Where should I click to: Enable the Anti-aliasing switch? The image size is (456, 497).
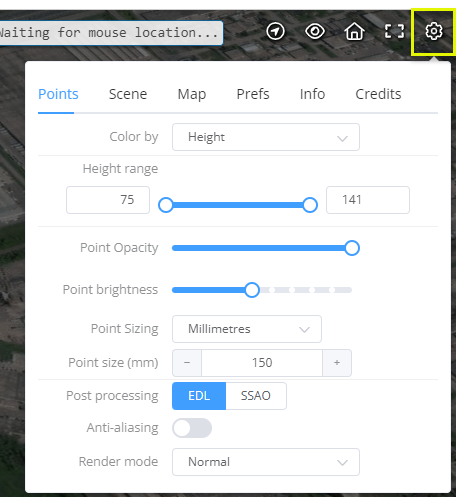[x=192, y=428]
